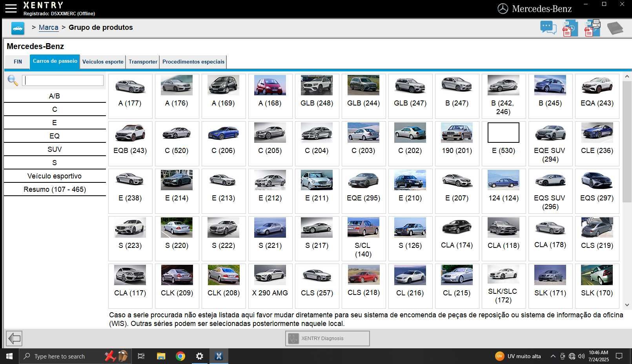Open File Explorer from taskbar
Image resolution: width=632 pixels, height=364 pixels.
(x=161, y=356)
